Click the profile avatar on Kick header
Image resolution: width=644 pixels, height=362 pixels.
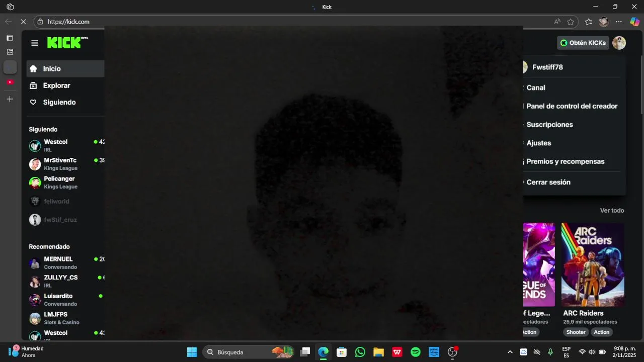[619, 43]
